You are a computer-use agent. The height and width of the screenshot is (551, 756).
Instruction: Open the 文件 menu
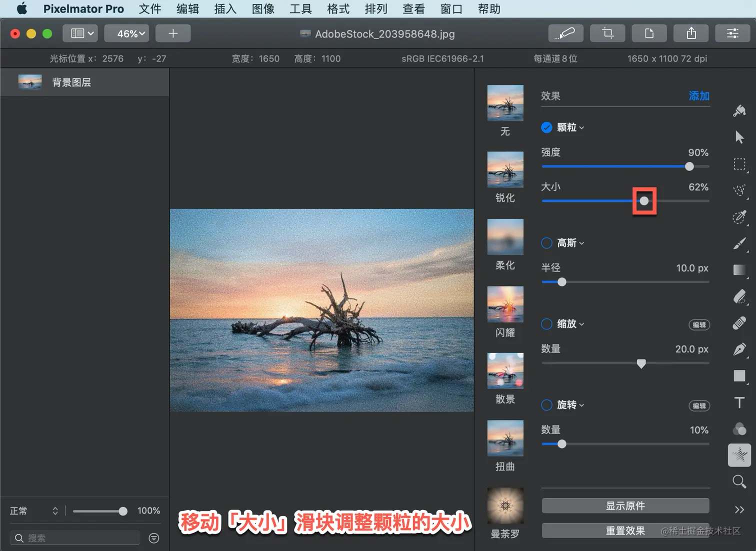(x=150, y=9)
